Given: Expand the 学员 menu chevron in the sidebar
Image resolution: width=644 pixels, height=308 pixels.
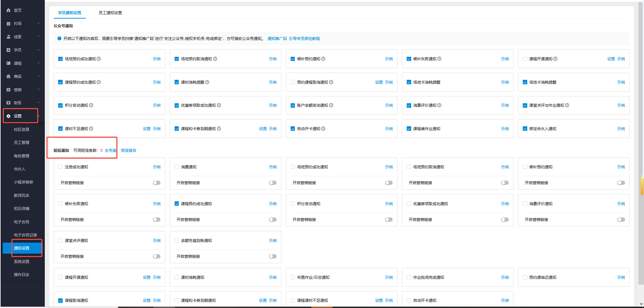Looking at the screenshot, I should coord(38,50).
